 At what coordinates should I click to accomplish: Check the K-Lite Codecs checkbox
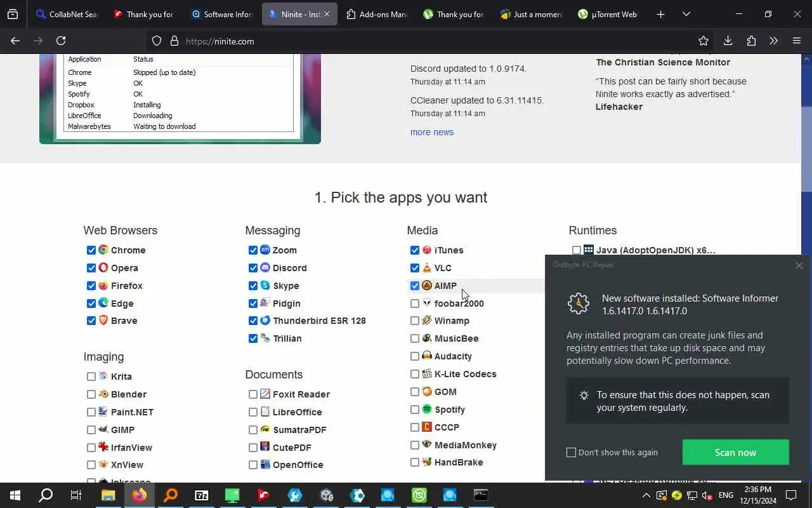[x=415, y=374]
